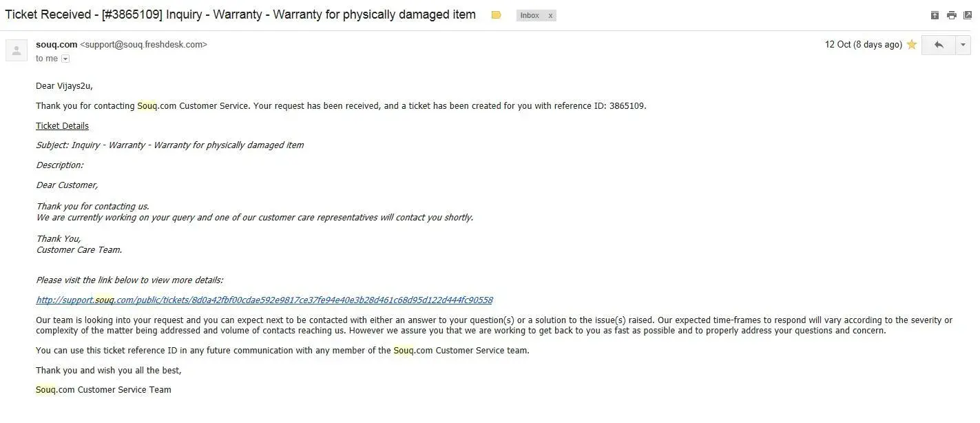Click the italic "Description:" label

(59, 165)
